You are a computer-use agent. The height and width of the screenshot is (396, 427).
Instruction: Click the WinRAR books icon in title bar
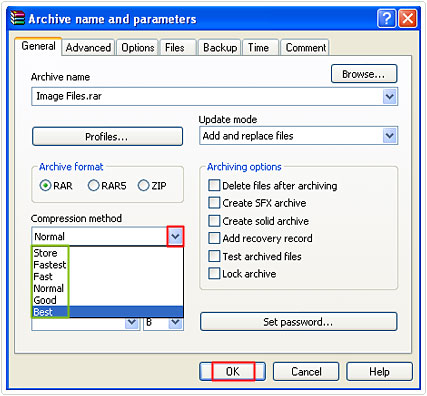click(18, 18)
